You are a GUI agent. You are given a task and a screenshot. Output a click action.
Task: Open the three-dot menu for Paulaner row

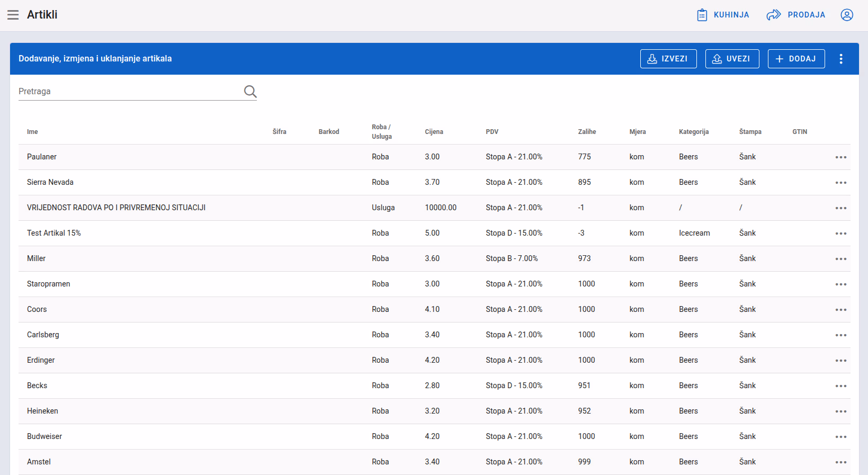[841, 157]
